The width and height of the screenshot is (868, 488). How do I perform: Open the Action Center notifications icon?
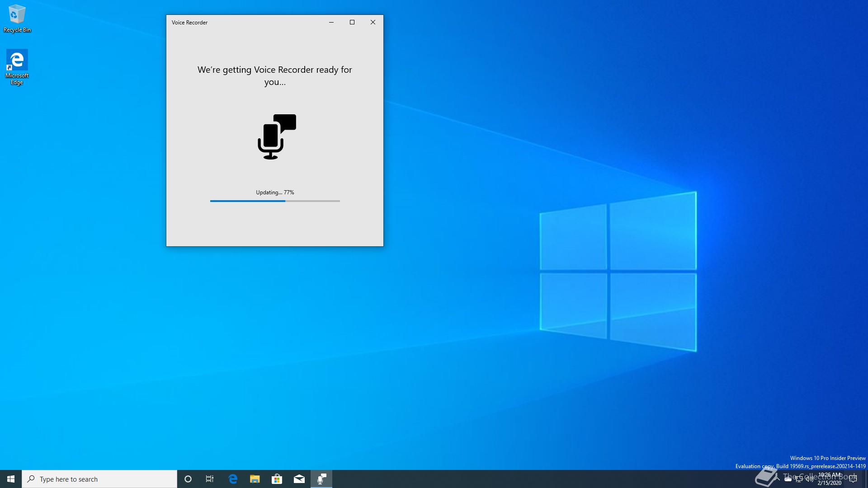[853, 479]
